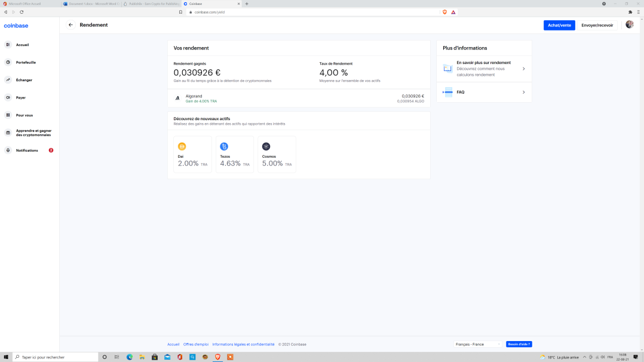
Task: Expand the FAQ row chevron
Action: (x=523, y=92)
